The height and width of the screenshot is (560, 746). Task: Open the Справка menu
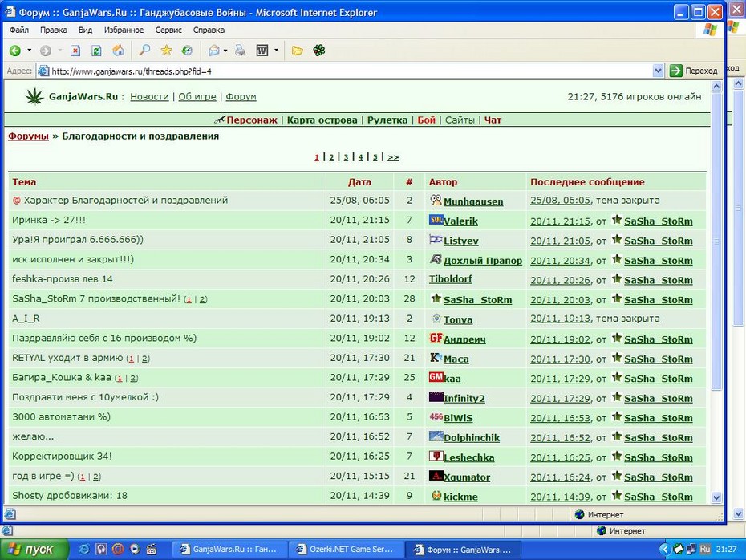[x=209, y=30]
